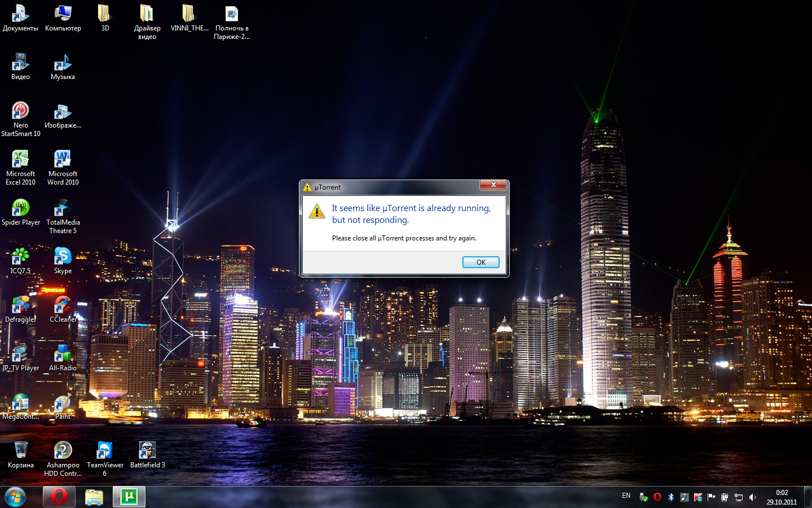Image resolution: width=812 pixels, height=508 pixels.
Task: Select Microsoft Word 2010 shortcut
Action: [x=63, y=168]
